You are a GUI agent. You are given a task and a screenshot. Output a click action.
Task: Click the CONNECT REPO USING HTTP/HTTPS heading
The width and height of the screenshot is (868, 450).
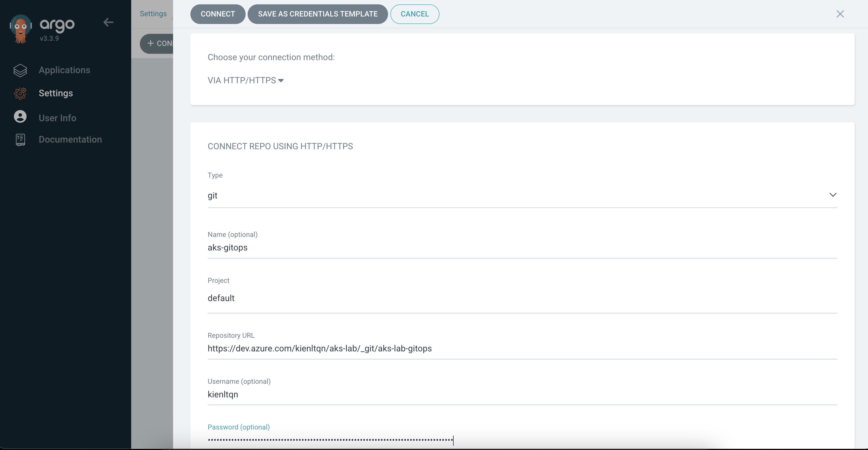click(280, 146)
